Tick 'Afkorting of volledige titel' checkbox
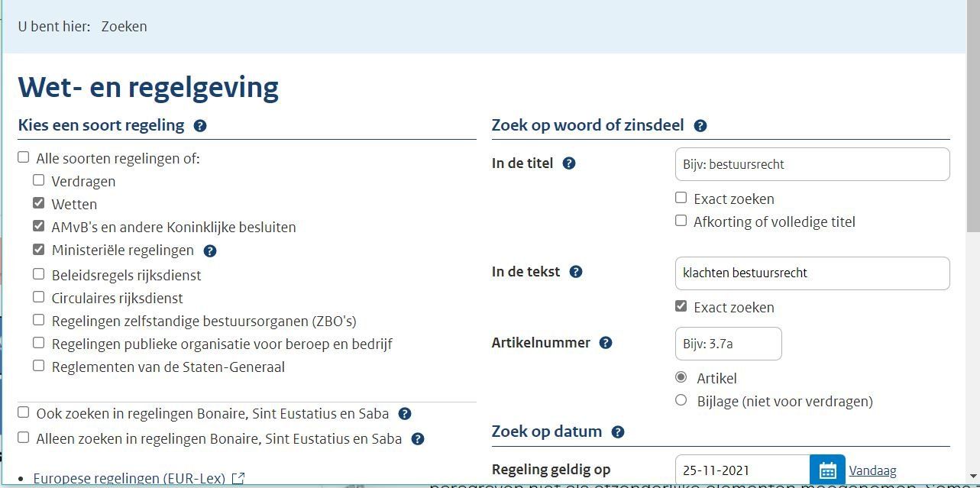Image resolution: width=980 pixels, height=488 pixels. (x=681, y=221)
